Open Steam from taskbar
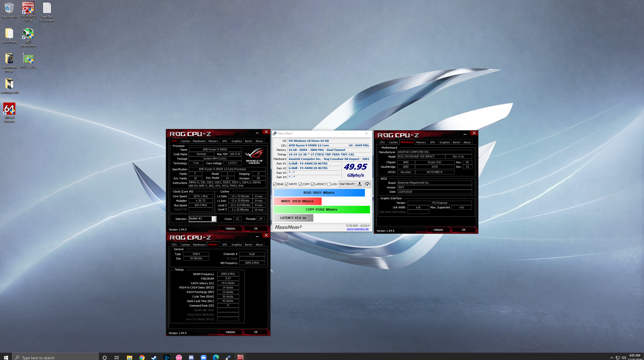The width and height of the screenshot is (644, 360). [x=154, y=357]
